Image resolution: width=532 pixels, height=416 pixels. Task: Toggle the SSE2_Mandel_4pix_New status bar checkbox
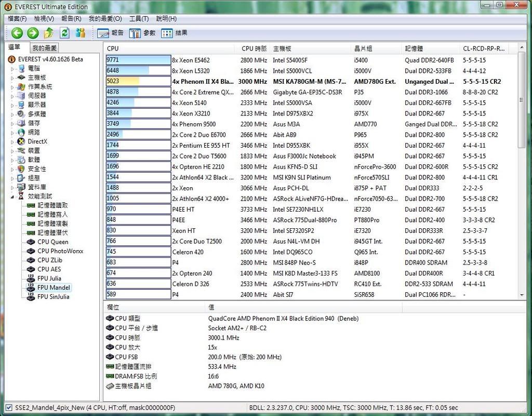point(9,408)
